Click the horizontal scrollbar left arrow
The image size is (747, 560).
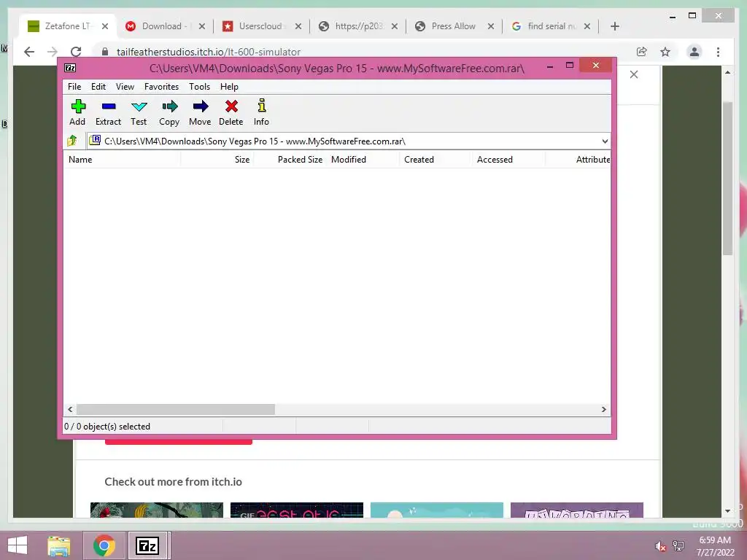pos(71,410)
